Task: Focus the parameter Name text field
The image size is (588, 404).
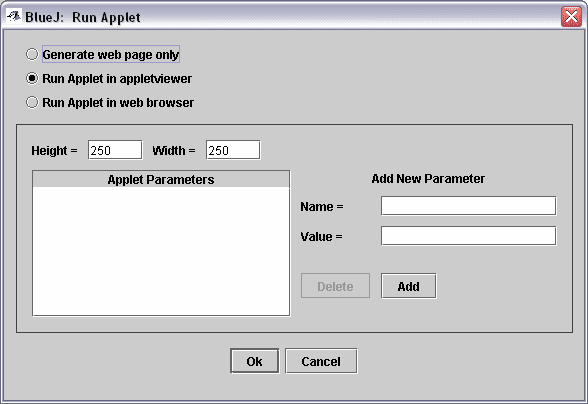Action: tap(468, 206)
